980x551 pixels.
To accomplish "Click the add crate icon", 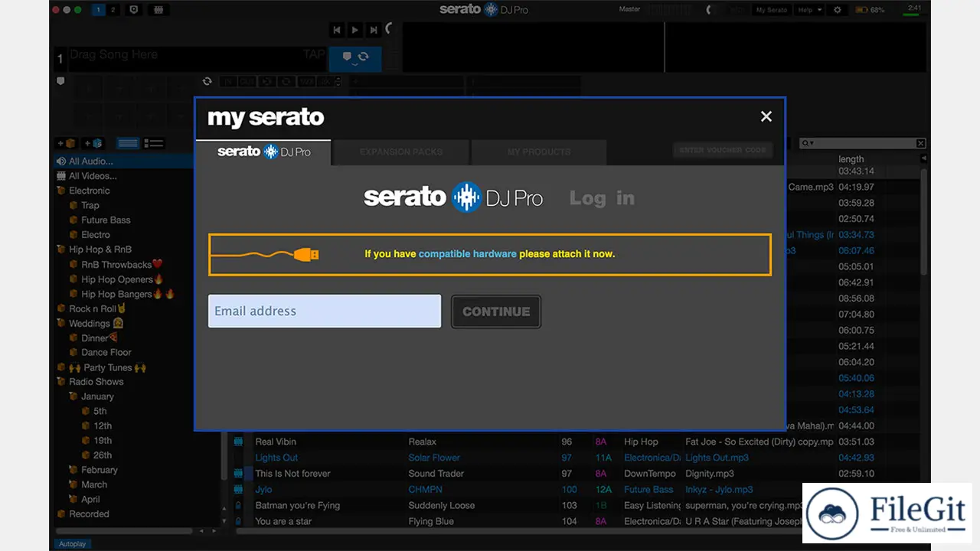I will (x=66, y=143).
